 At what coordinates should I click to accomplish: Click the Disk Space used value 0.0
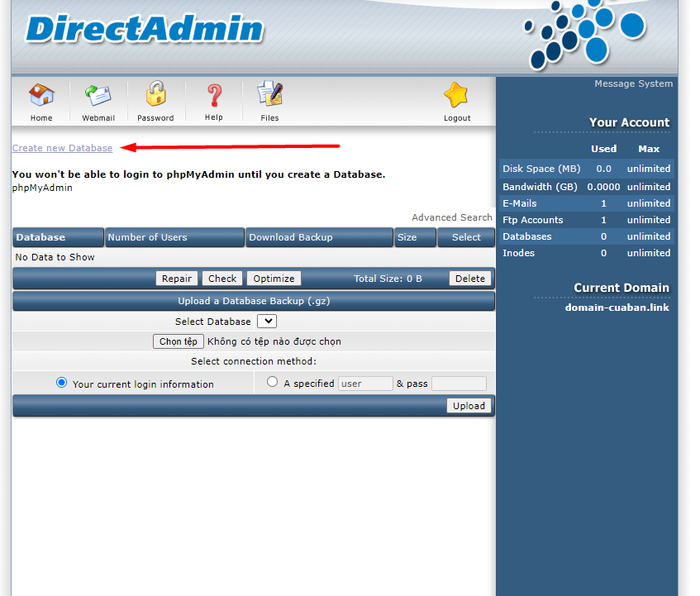pyautogui.click(x=603, y=169)
